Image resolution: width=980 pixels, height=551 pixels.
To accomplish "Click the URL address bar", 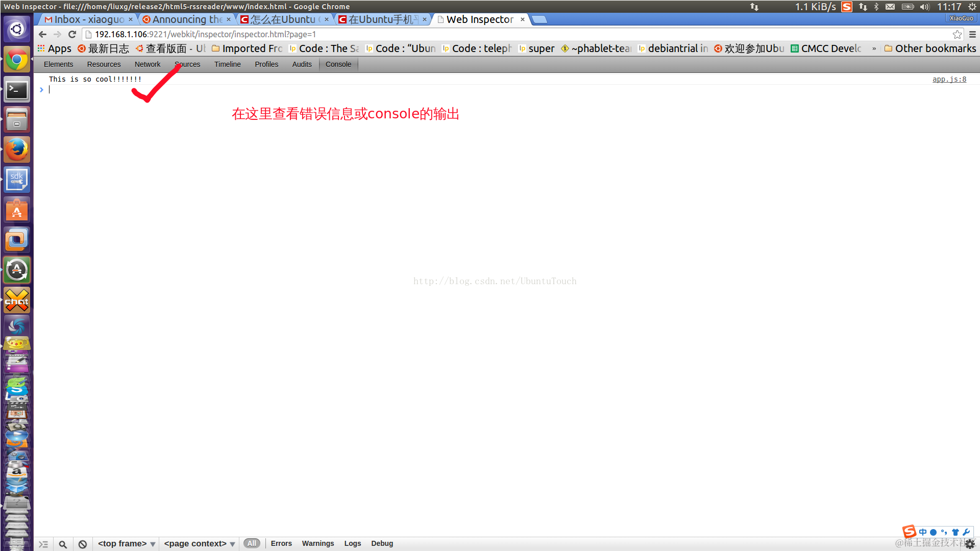I will tap(510, 34).
